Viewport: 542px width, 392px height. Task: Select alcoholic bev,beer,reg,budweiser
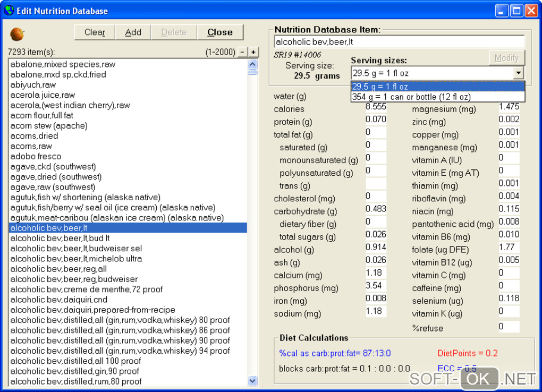click(x=128, y=279)
